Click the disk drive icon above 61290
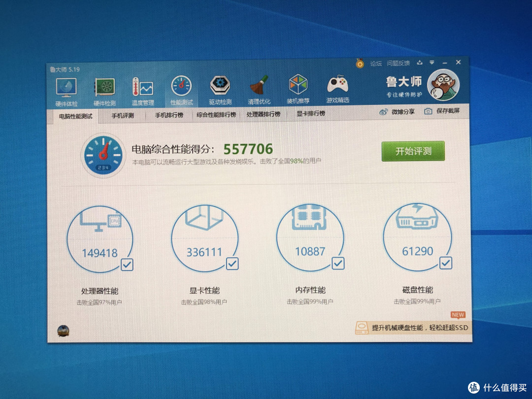Viewport: 532px width, 399px height. pyautogui.click(x=417, y=216)
